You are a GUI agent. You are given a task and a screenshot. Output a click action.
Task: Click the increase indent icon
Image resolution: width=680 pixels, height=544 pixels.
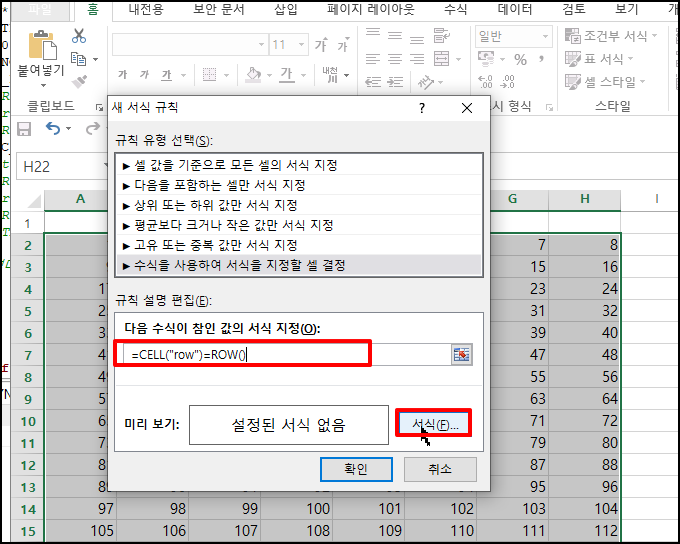click(395, 82)
